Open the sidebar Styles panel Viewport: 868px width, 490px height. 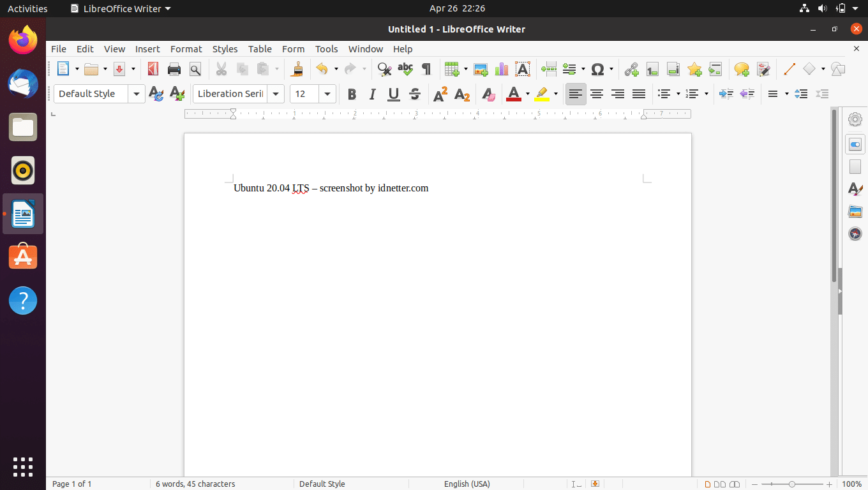coord(855,189)
